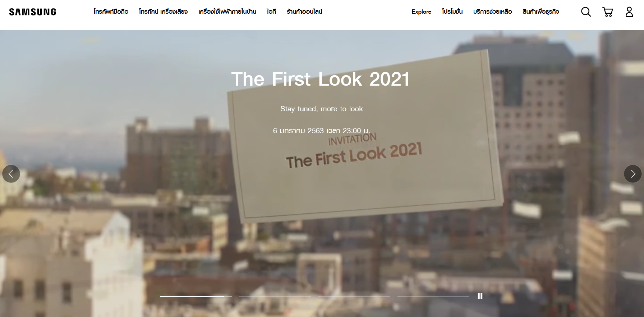Jump to the third carousel slide indicator

(354, 296)
